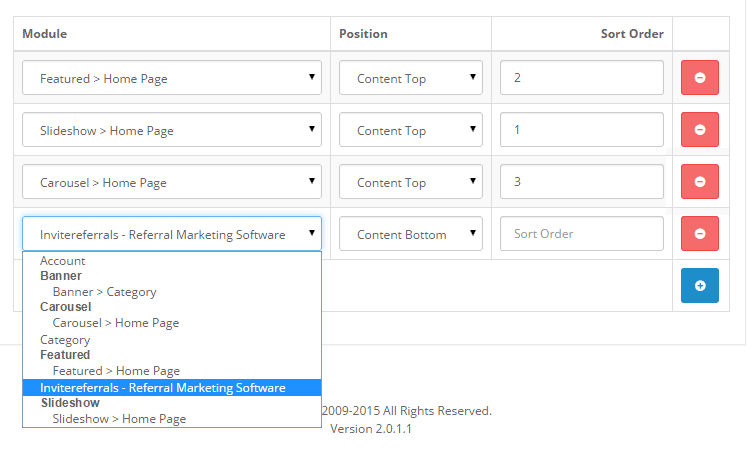Click sort order field containing 1

pos(582,130)
